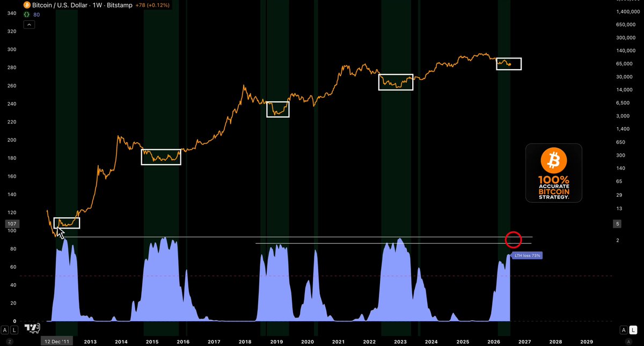Click the 2017 label on the time axis
644x346 pixels.
click(x=214, y=341)
